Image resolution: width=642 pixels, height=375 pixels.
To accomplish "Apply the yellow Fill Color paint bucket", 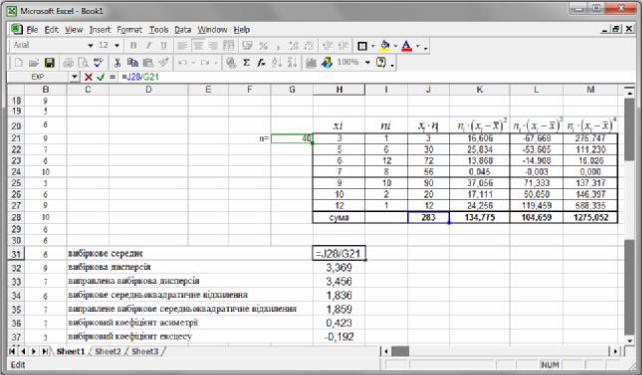I will tap(385, 46).
